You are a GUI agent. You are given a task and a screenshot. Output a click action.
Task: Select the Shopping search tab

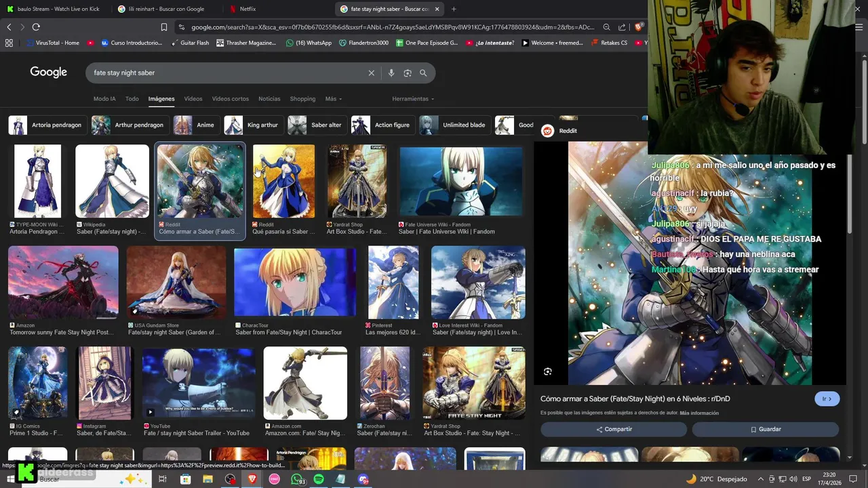click(x=302, y=99)
